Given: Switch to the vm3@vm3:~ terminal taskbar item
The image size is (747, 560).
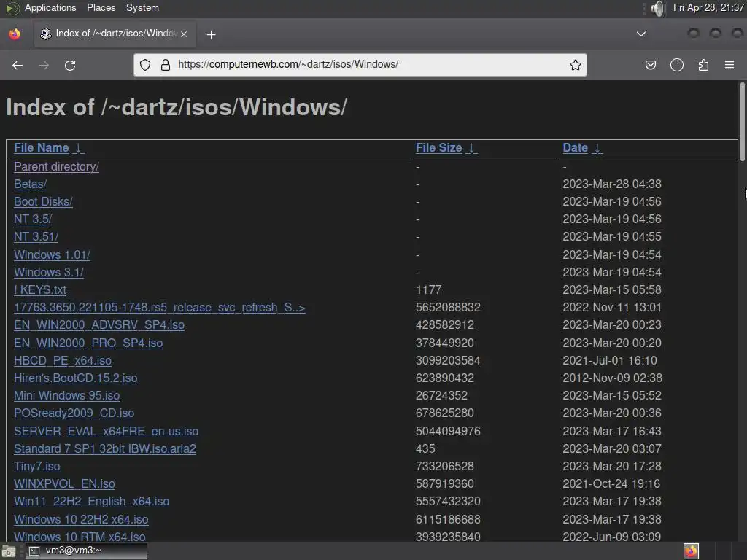Looking at the screenshot, I should [86, 551].
